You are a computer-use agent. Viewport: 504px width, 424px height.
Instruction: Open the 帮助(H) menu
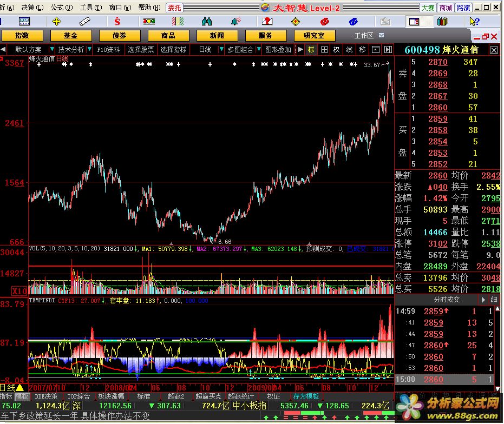pyautogui.click(x=149, y=8)
